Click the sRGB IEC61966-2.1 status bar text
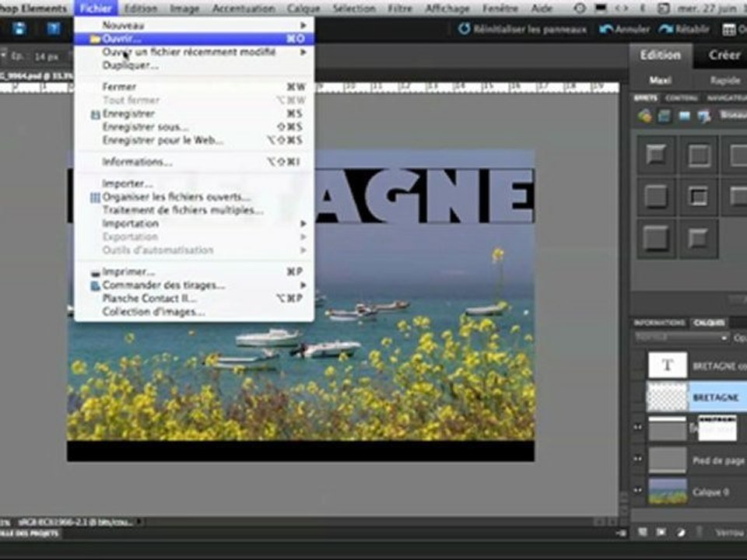This screenshot has height=560, width=747. pyautogui.click(x=75, y=523)
